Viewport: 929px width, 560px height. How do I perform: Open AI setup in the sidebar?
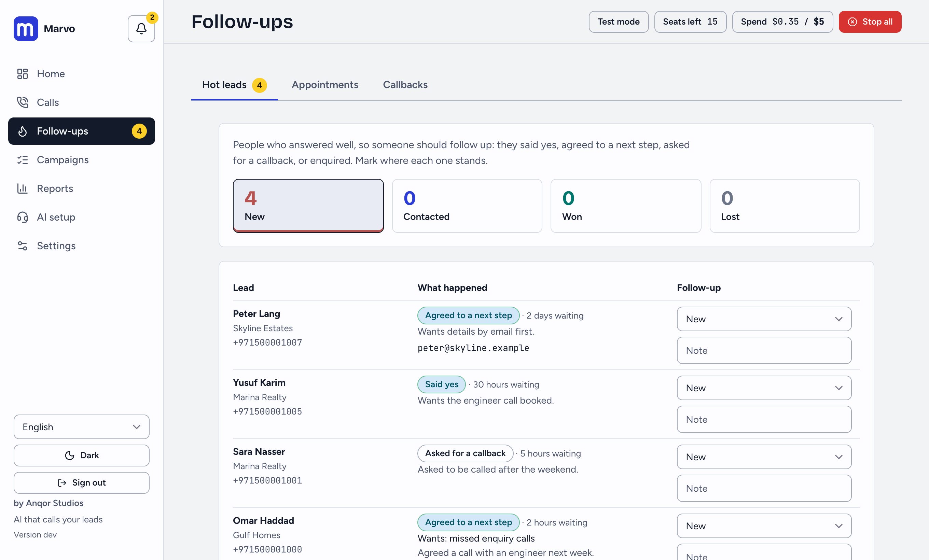coord(81,217)
